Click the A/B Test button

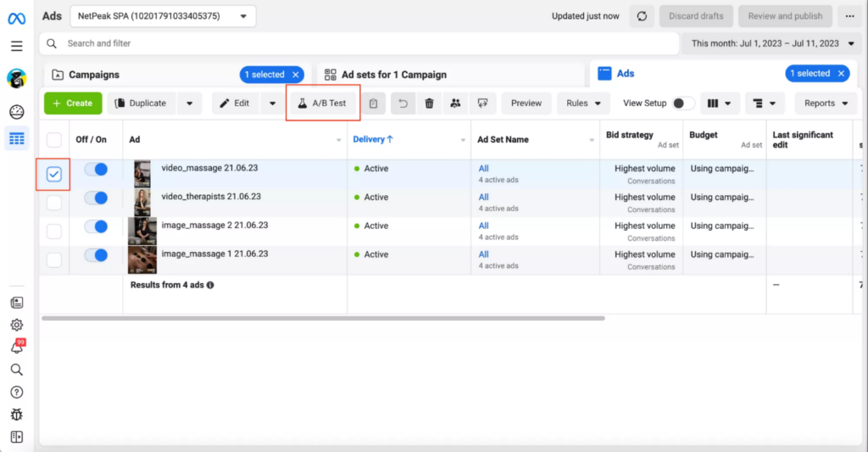pyautogui.click(x=322, y=103)
